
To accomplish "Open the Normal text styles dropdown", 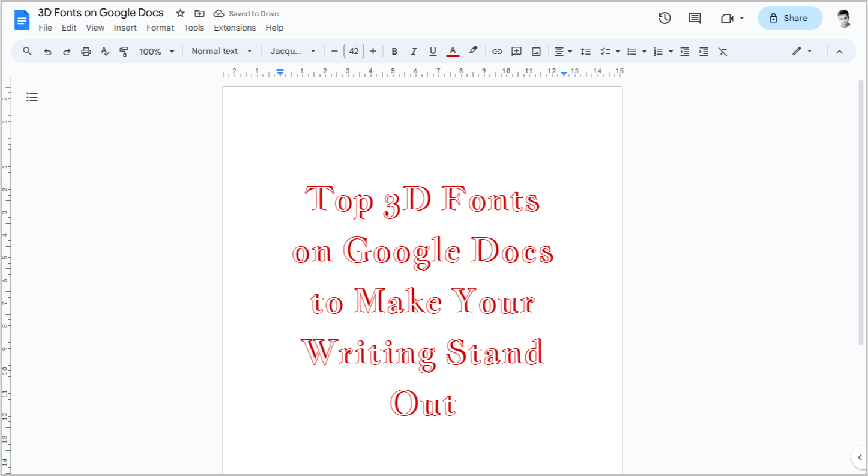I will (222, 52).
